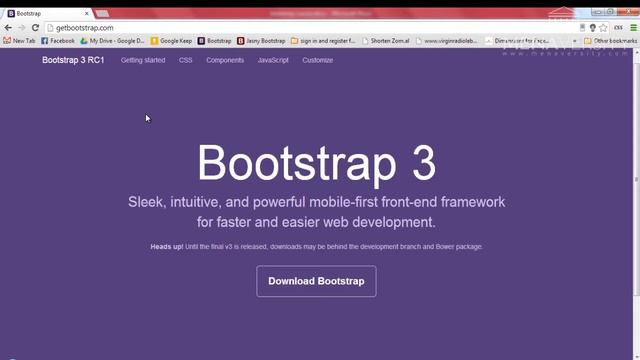The height and width of the screenshot is (360, 640).
Task: Expand the Other bookmarks folder
Action: (x=611, y=41)
